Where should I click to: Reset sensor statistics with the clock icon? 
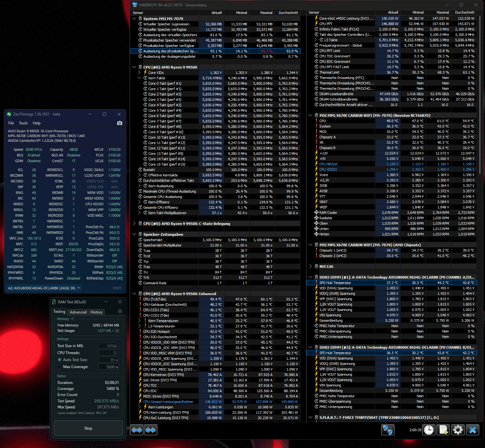[x=429, y=430]
